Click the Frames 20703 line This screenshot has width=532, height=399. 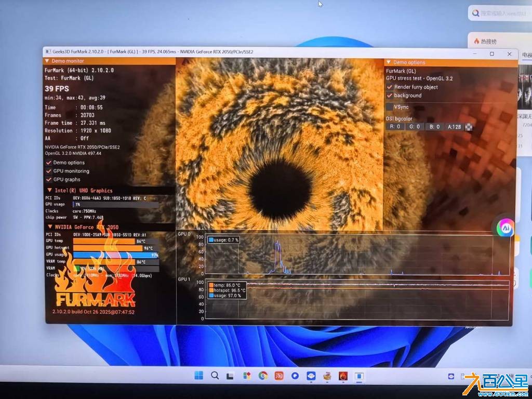click(x=70, y=115)
